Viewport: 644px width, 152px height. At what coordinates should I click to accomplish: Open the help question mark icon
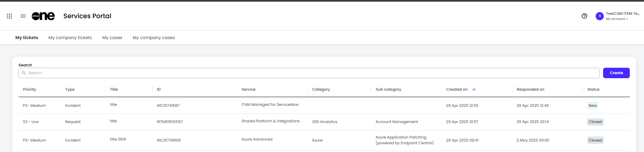pyautogui.click(x=584, y=16)
